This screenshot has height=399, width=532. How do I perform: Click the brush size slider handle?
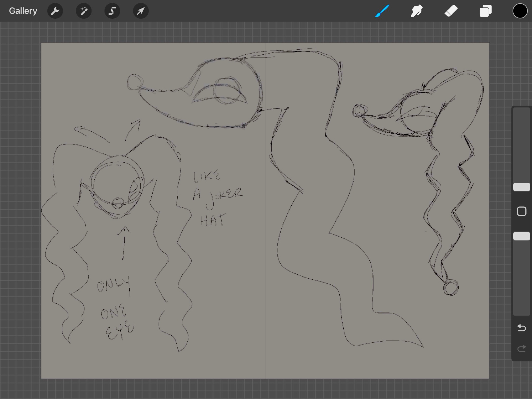pyautogui.click(x=521, y=187)
